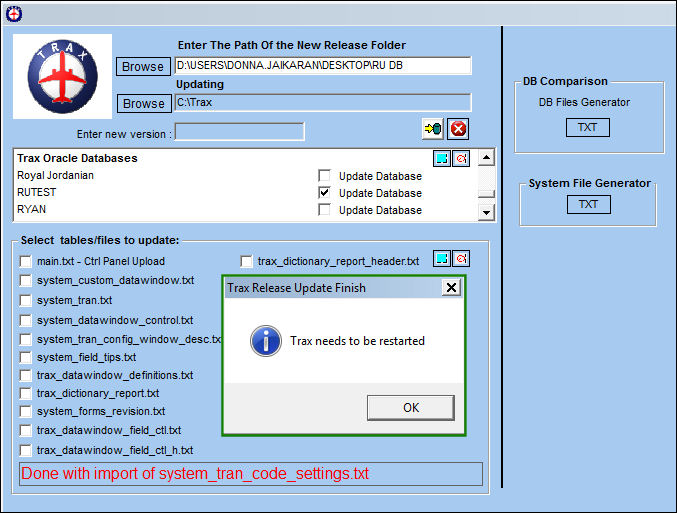The image size is (677, 513).
Task: Deselect all tables/files with the red icon
Action: (x=461, y=259)
